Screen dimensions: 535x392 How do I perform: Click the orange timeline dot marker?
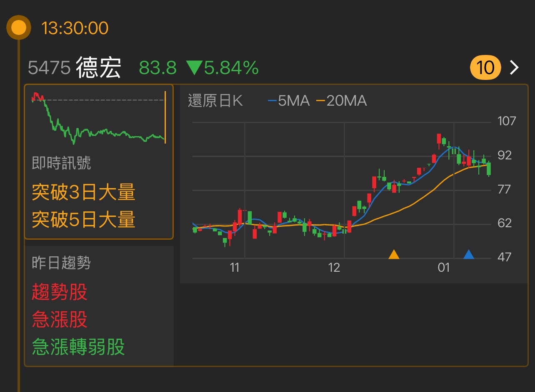19,28
